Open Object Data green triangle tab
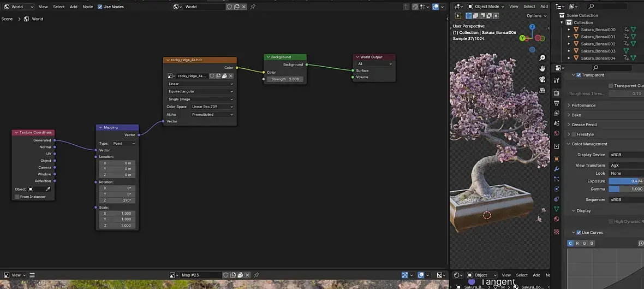Image resolution: width=644 pixels, height=289 pixels. (557, 209)
